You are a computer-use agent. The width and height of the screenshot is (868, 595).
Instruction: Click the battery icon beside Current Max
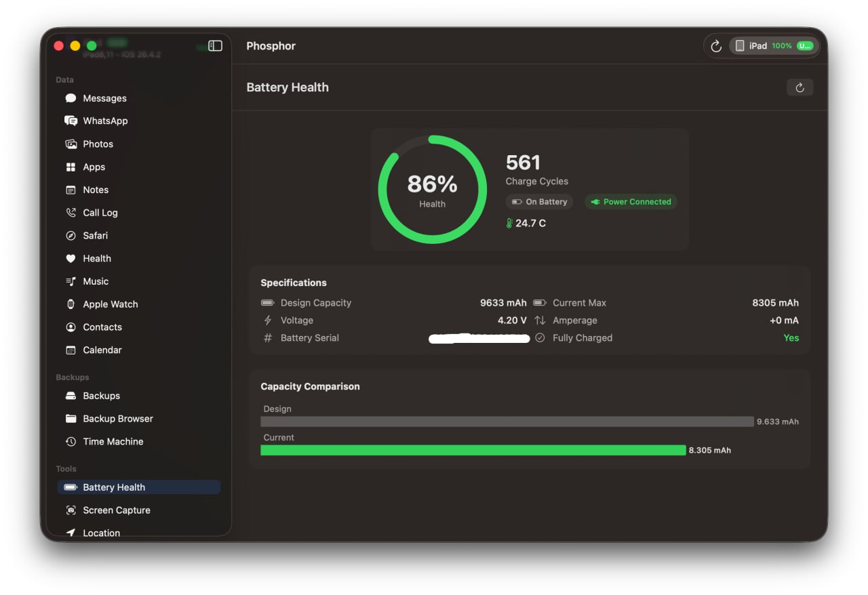click(x=540, y=303)
